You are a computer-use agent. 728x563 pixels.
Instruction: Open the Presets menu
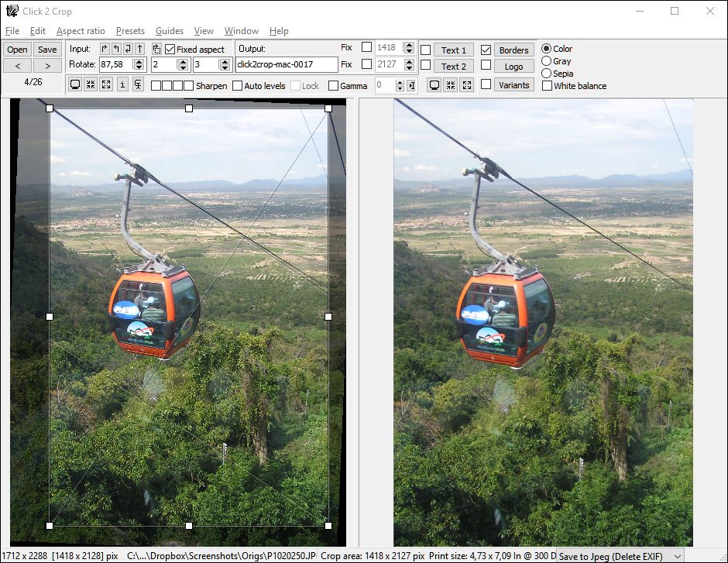pyautogui.click(x=130, y=31)
